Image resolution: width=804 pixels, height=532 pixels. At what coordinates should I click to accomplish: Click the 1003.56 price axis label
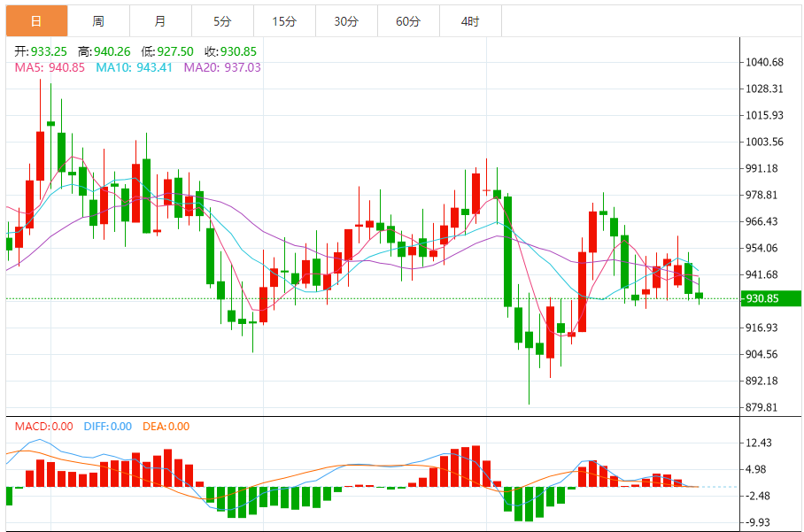(764, 142)
